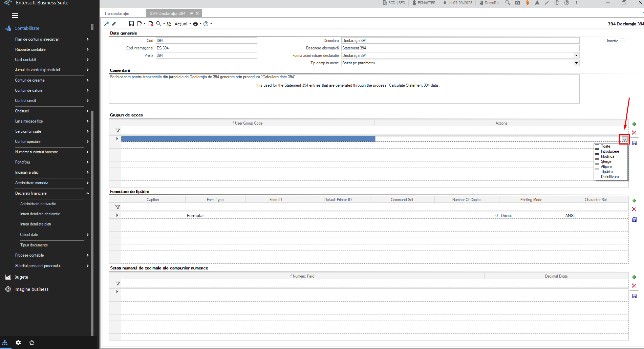Open the settings gear at sidebar bottom

coord(18,343)
